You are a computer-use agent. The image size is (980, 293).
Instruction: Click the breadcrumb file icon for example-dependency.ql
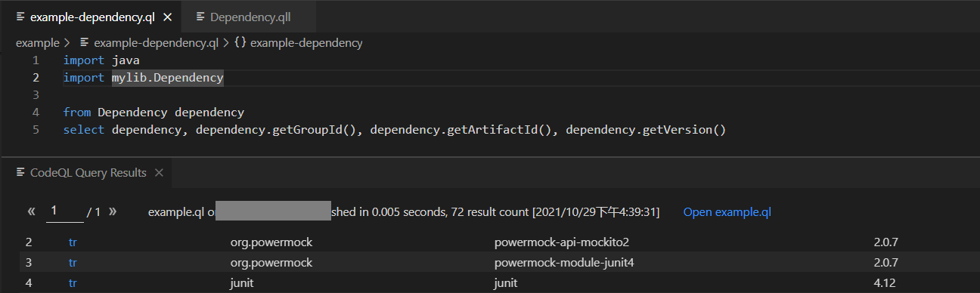(x=85, y=43)
